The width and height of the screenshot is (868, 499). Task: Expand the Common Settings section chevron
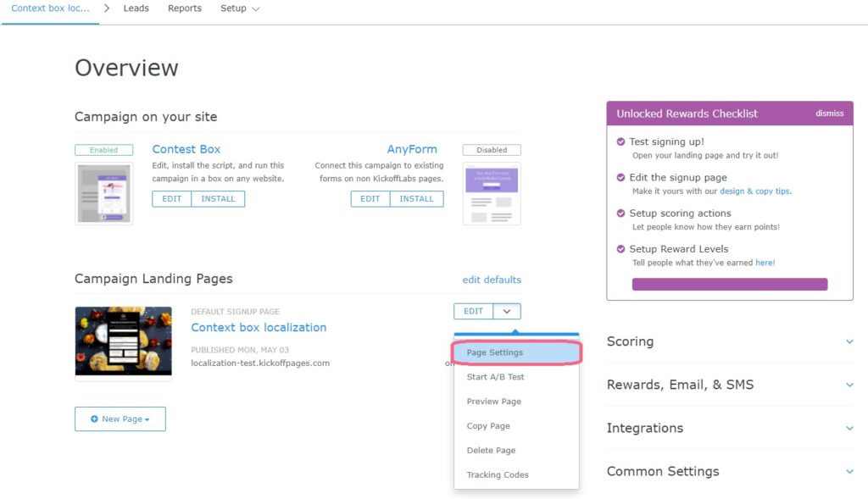[x=849, y=471]
